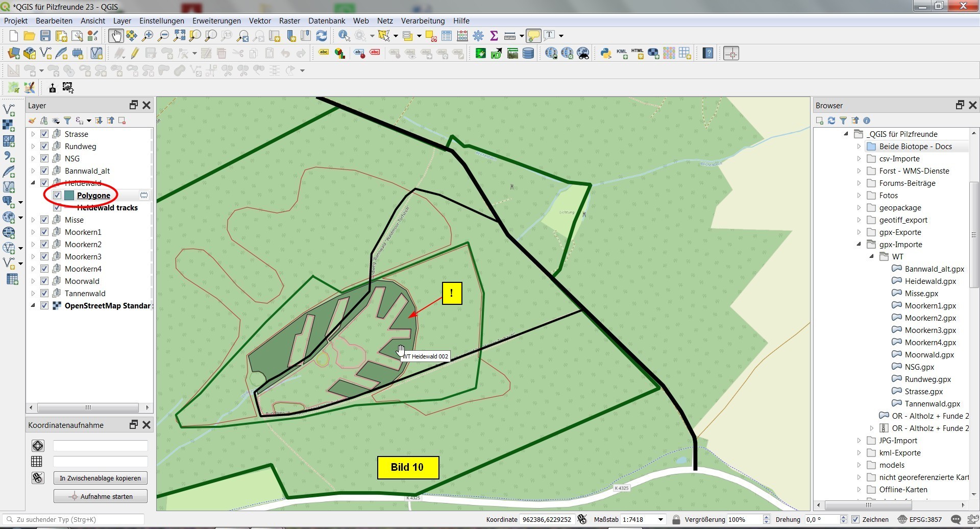Toggle the Zeichnen render checkbox

855,520
